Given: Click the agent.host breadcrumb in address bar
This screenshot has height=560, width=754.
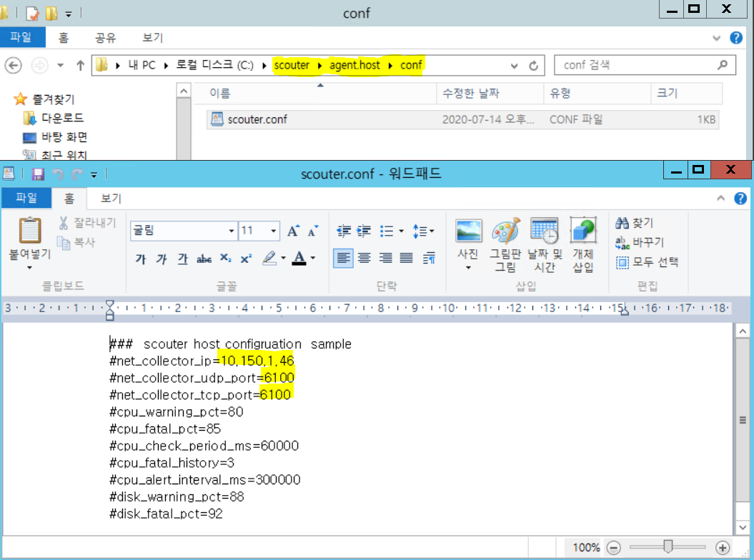Looking at the screenshot, I should 354,66.
